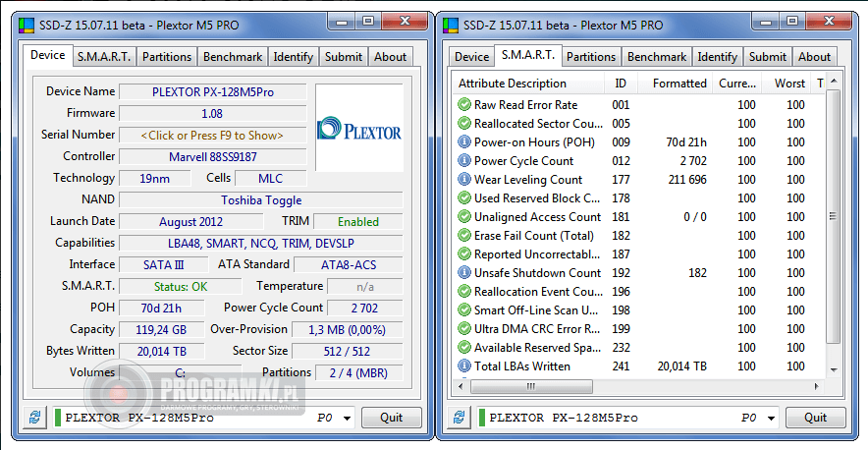Image resolution: width=868 pixels, height=450 pixels.
Task: Click the TRIM Enabled field
Action: [x=358, y=222]
